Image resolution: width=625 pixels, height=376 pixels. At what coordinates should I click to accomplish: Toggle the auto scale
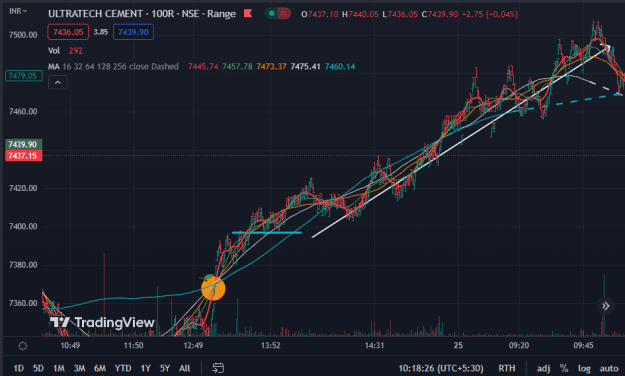(x=609, y=368)
